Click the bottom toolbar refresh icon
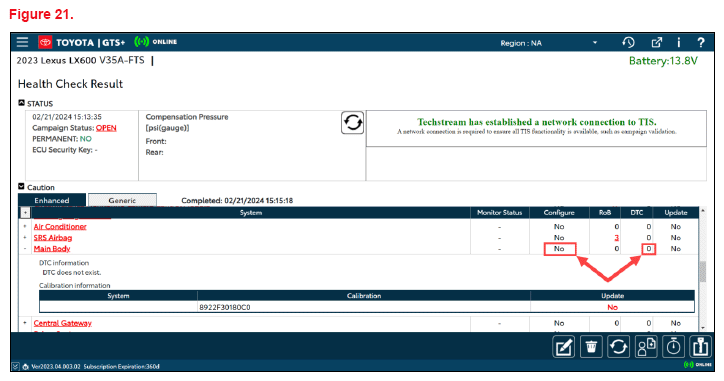Image resolution: width=724 pixels, height=381 pixels. coord(618,347)
